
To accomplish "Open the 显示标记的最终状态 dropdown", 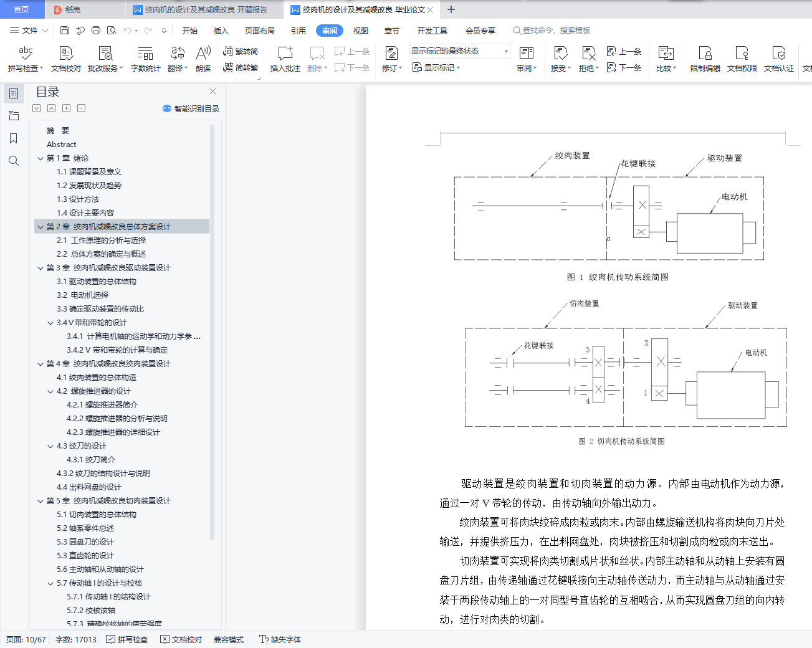I will [460, 51].
